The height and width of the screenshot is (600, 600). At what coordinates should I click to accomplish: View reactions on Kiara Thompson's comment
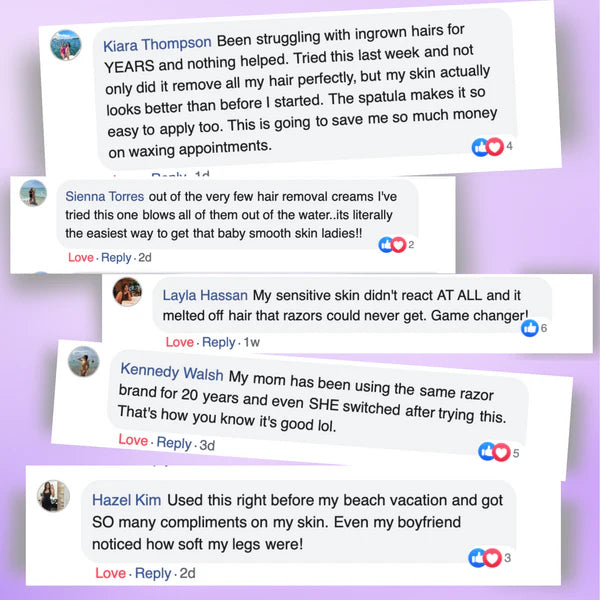tap(492, 147)
